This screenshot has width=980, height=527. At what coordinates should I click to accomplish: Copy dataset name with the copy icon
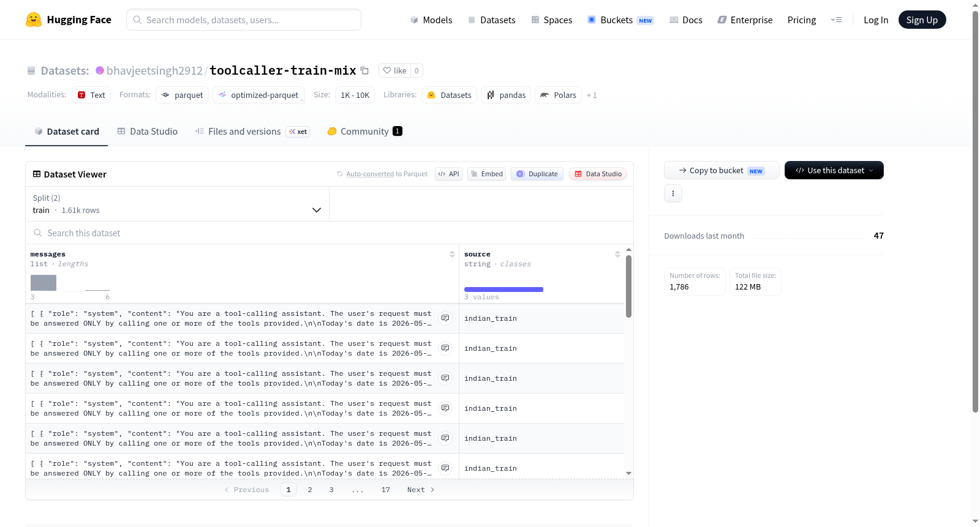(x=364, y=70)
